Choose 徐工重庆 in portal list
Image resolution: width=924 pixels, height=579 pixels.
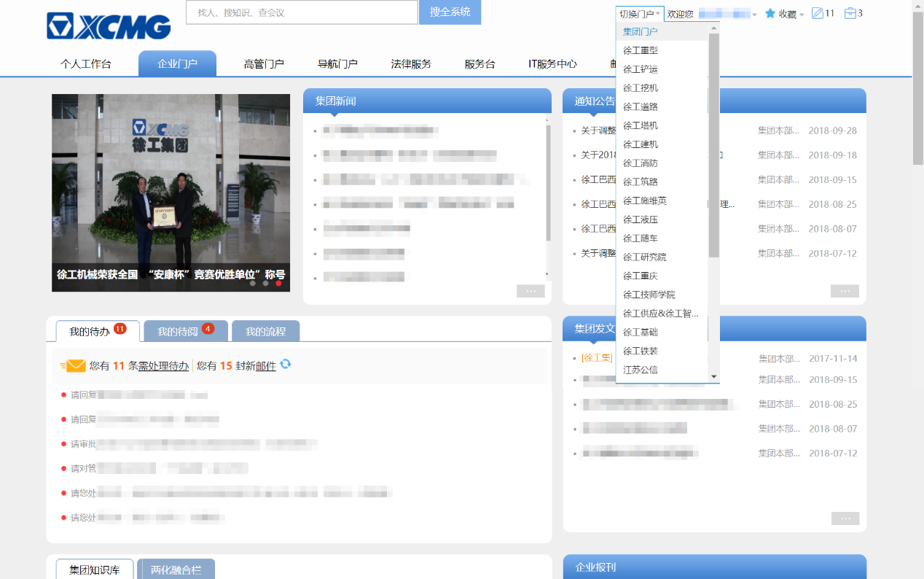coord(662,276)
